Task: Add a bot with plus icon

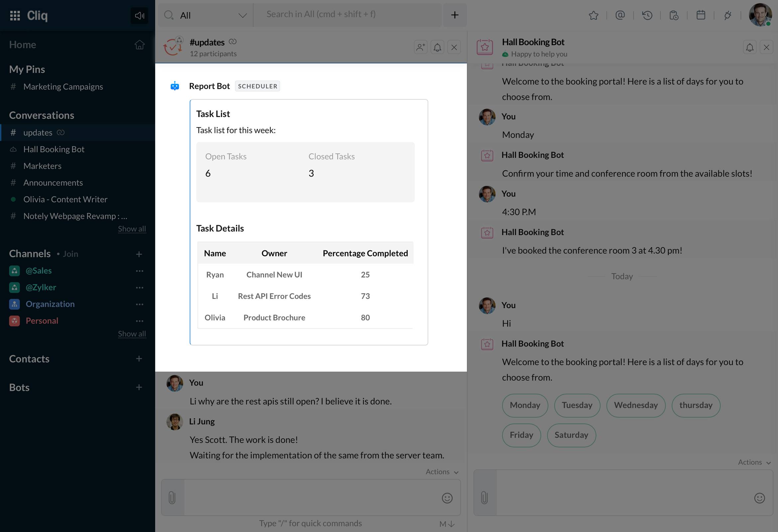Action: pos(139,387)
